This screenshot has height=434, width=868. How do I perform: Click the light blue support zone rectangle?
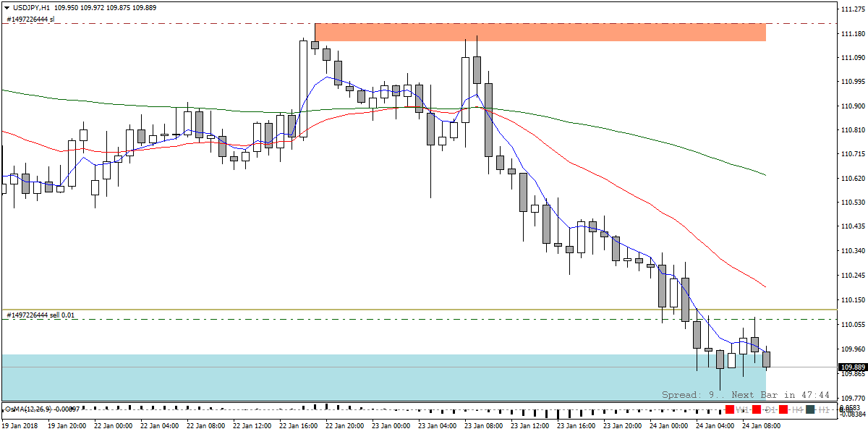383,376
